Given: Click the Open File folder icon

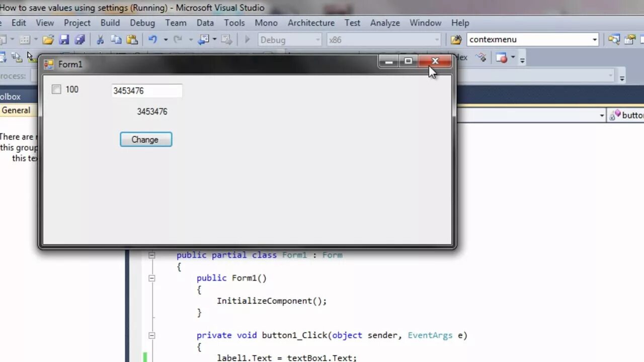Looking at the screenshot, I should 48,40.
